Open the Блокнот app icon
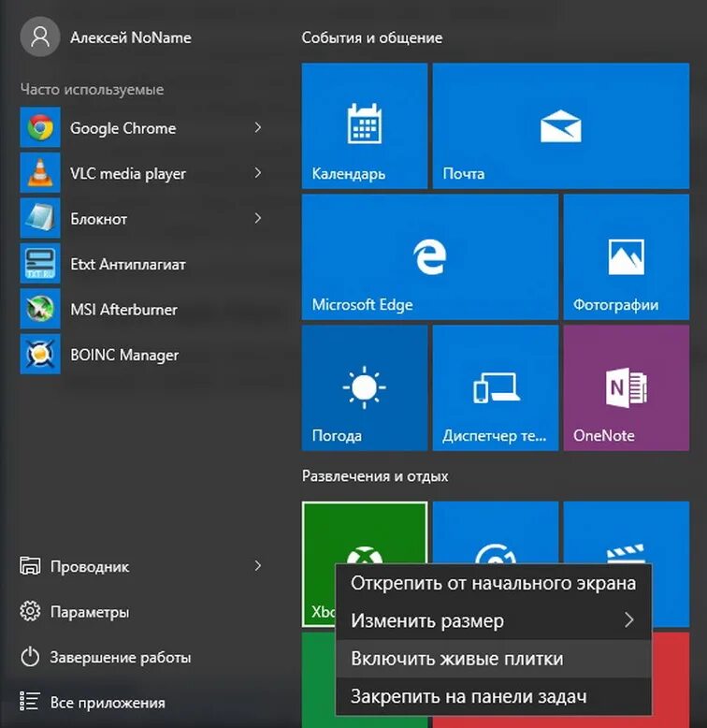The image size is (707, 728). 40,218
